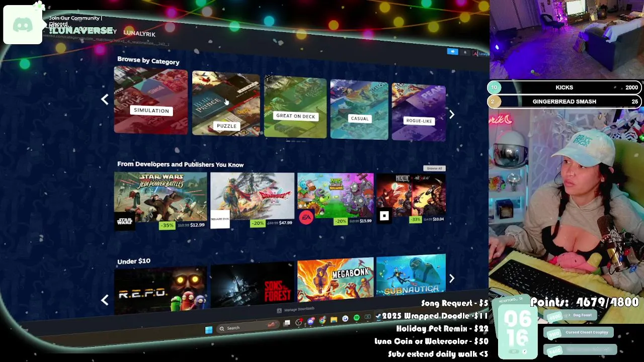Open the Puzzle category
Viewport: 644px width, 362px height.
(x=226, y=104)
